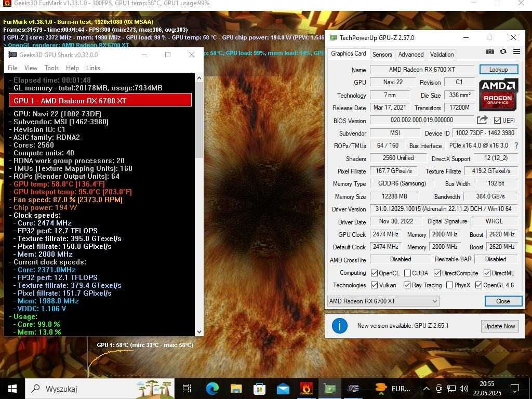Click the blue info icon in update bar
Image resolution: width=532 pixels, height=399 pixels.
(340, 326)
